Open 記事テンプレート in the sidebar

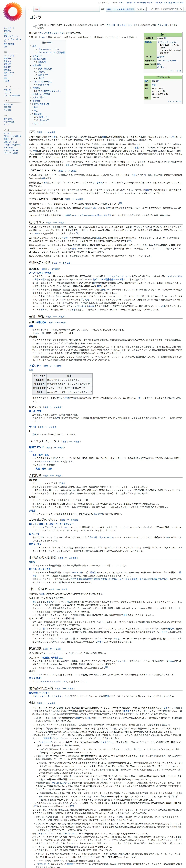pyautogui.click(x=11, y=36)
